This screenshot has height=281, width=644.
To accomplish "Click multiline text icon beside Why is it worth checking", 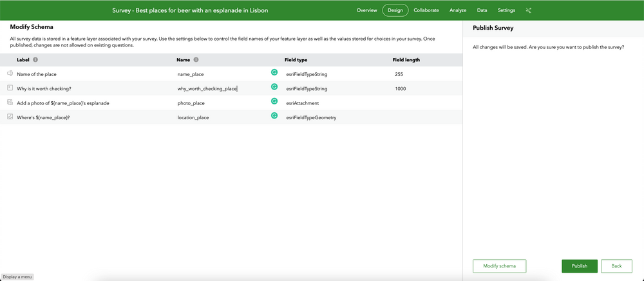I will (x=10, y=88).
